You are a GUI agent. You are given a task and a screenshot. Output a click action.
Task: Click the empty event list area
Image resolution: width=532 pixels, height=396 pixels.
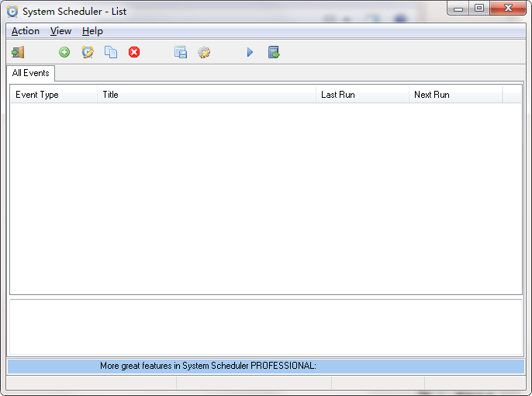click(x=265, y=198)
